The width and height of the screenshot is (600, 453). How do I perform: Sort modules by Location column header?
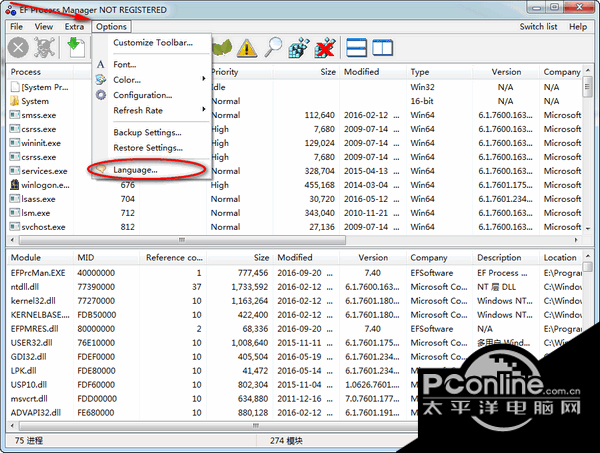click(561, 257)
